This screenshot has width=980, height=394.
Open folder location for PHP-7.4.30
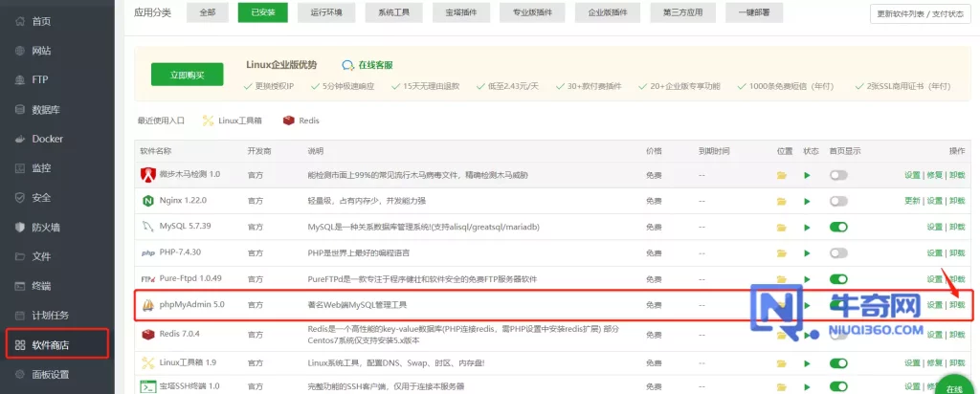click(781, 252)
